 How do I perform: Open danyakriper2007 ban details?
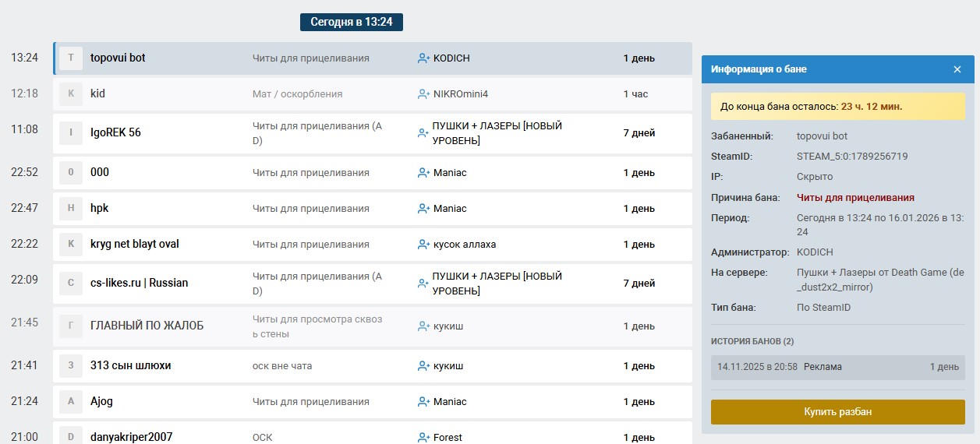(x=372, y=435)
